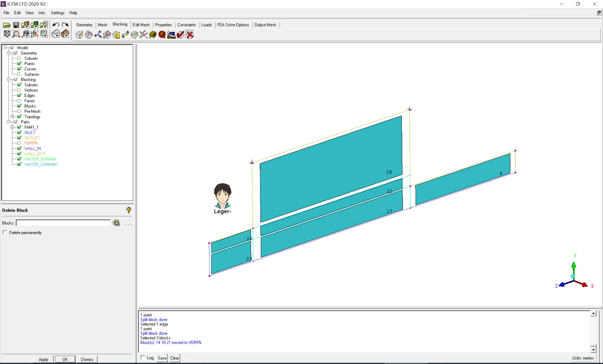Click the message log scroll-down arrow
The width and height of the screenshot is (603, 364).
click(x=593, y=350)
